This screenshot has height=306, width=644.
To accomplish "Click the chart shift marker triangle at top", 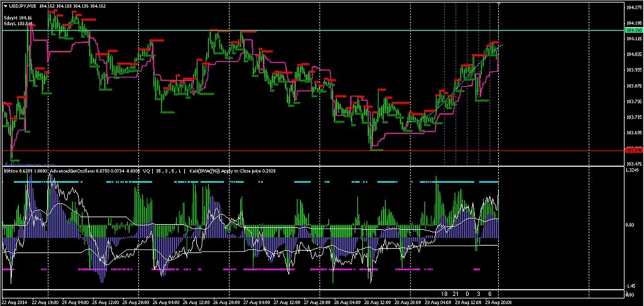I will pos(499,4).
